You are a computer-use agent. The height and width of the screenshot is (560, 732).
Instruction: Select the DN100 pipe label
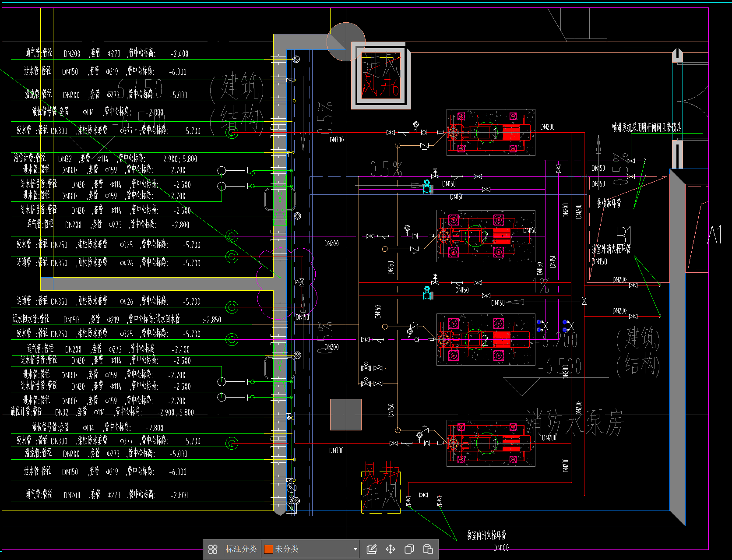click(x=501, y=548)
